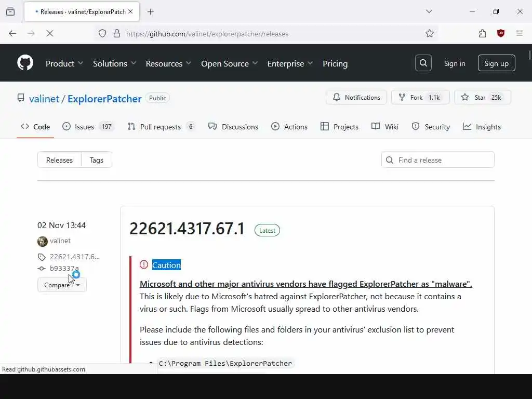Viewport: 532px width, 399px height.
Task: Click the GitHub logo home icon
Action: pos(25,63)
